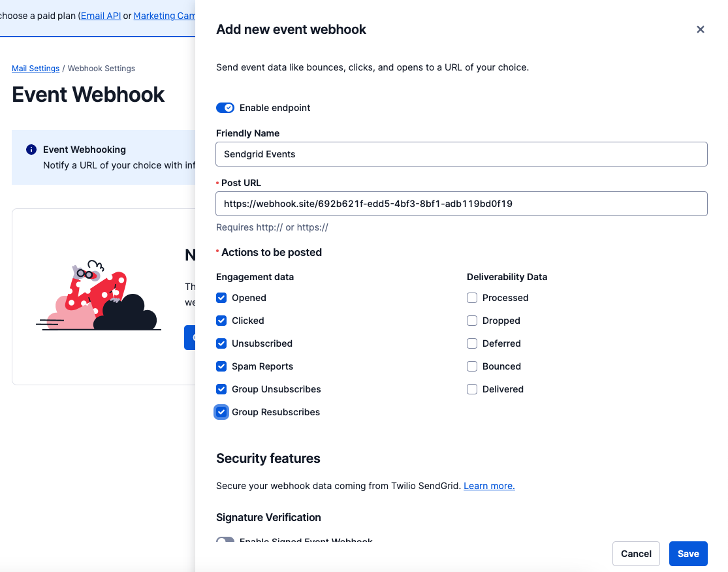Cancel the webhook creation

[635, 553]
